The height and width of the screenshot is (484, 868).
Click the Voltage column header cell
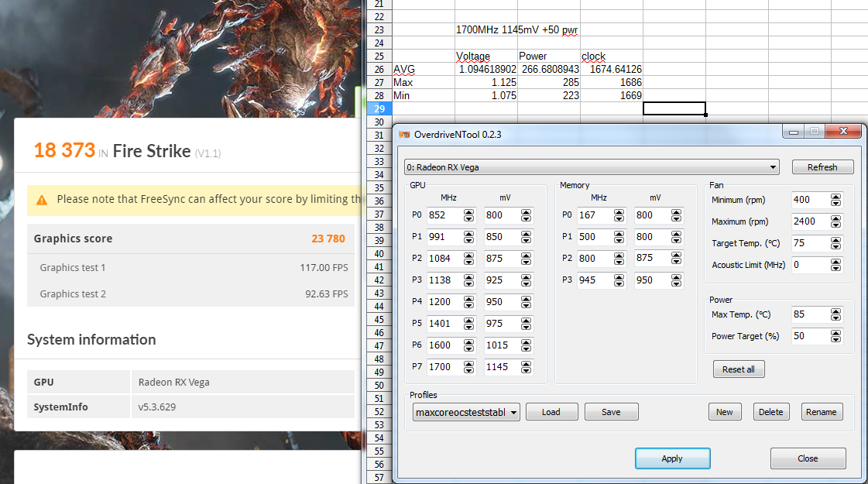pyautogui.click(x=486, y=56)
